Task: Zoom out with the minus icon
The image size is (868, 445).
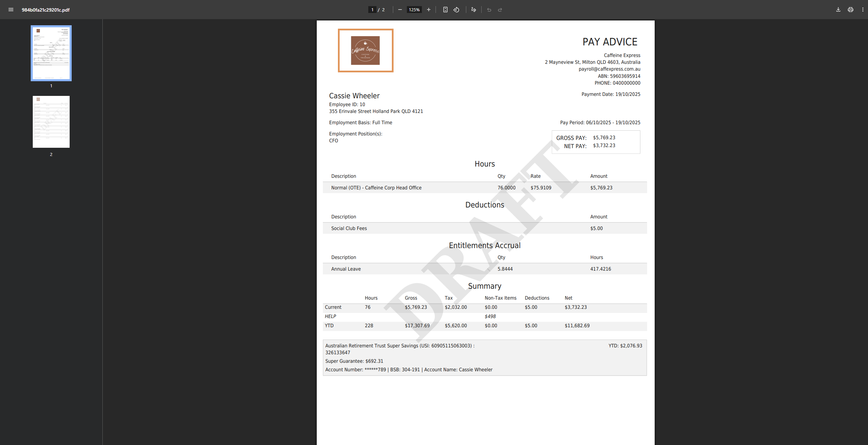Action: pos(400,10)
